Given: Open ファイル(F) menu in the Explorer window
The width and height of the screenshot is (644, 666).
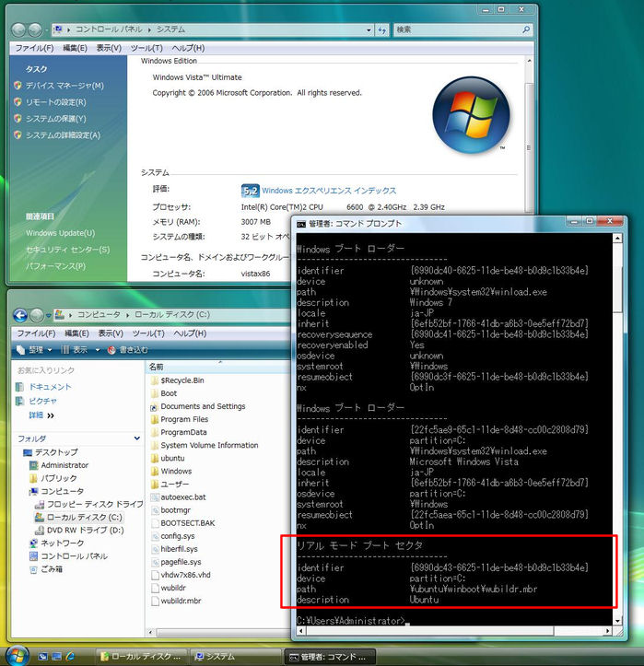Looking at the screenshot, I should pos(36,333).
